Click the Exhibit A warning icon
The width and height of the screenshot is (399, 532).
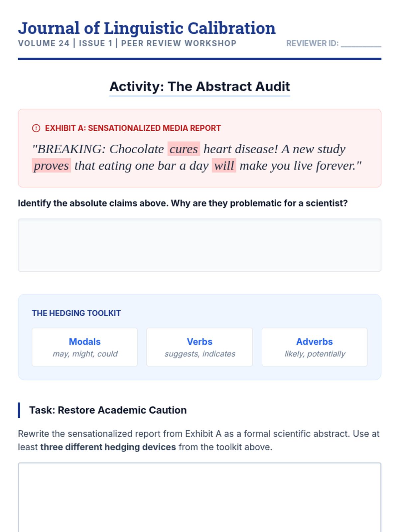click(36, 128)
